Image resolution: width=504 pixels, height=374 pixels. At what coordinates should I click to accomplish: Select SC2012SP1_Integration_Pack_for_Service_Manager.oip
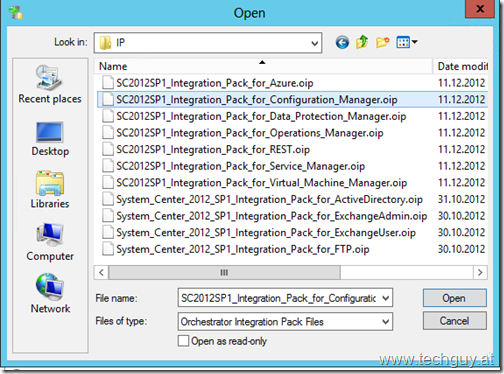240,166
